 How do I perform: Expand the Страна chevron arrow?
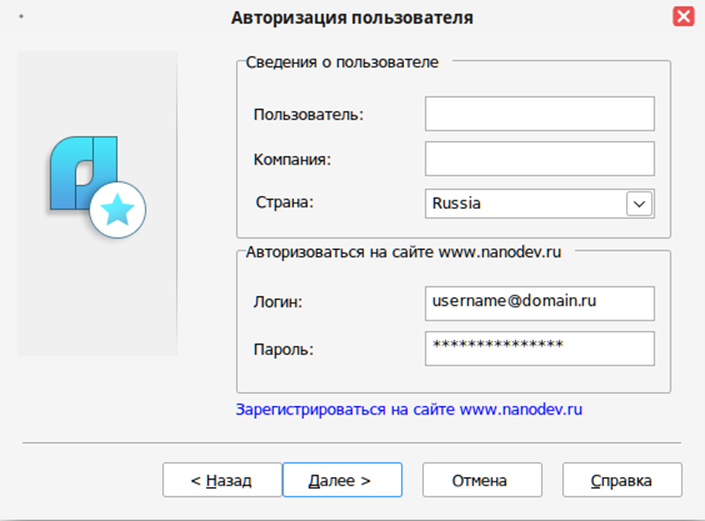[x=639, y=204]
